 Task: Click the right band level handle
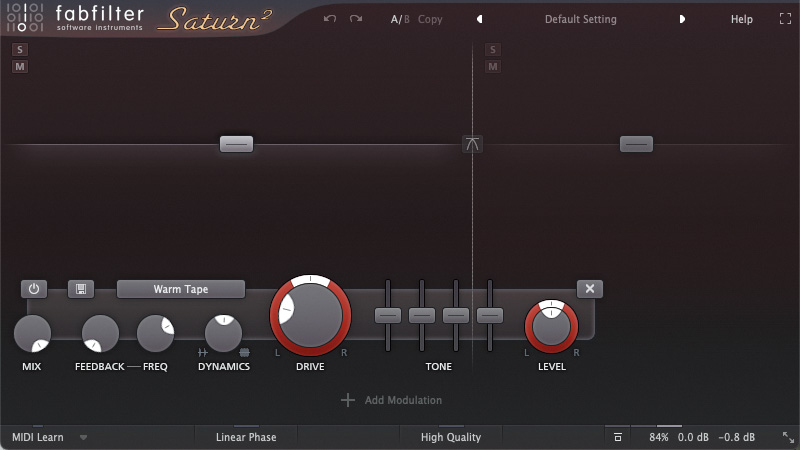636,144
